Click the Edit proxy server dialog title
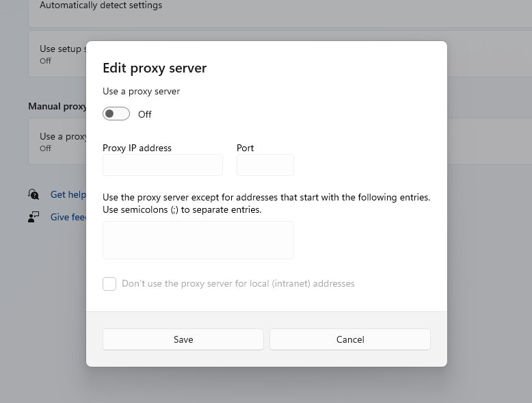The width and height of the screenshot is (532, 403). (155, 68)
